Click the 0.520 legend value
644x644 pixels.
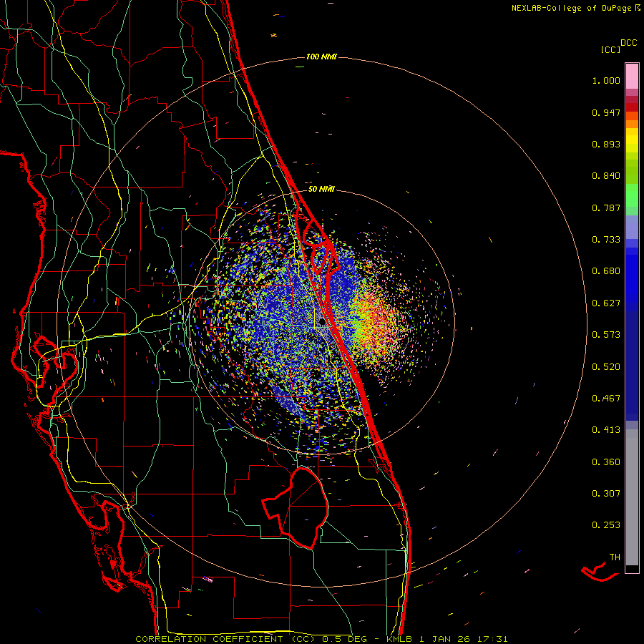pyautogui.click(x=606, y=367)
